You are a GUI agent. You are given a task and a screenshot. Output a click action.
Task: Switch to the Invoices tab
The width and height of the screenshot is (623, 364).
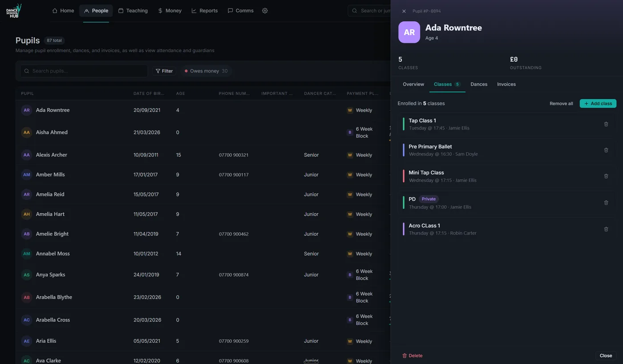click(x=506, y=84)
